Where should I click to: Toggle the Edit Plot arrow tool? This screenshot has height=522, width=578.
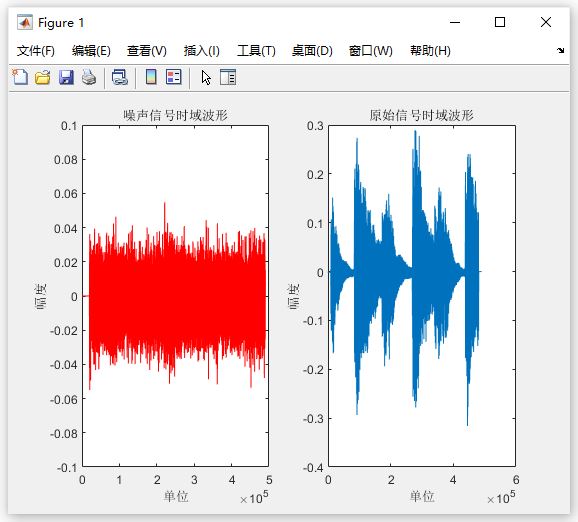[x=206, y=77]
